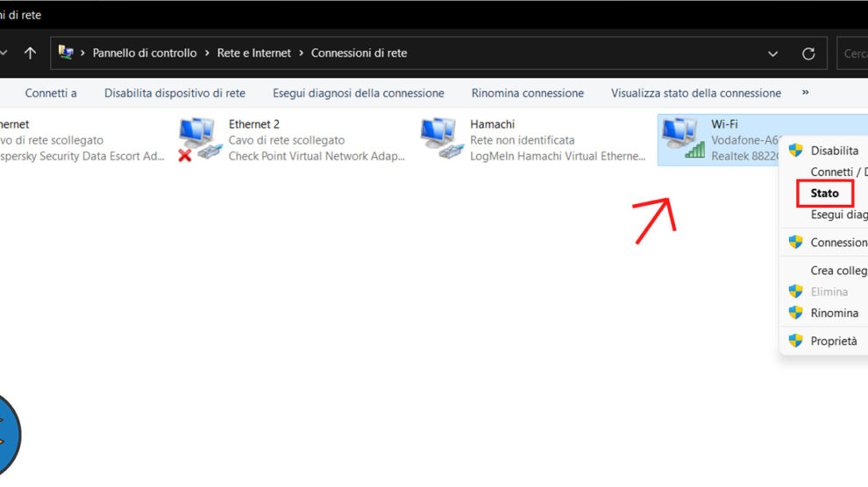Click 'Rinomina connessione' toolbar command
This screenshot has height=487, width=868.
pyautogui.click(x=528, y=93)
